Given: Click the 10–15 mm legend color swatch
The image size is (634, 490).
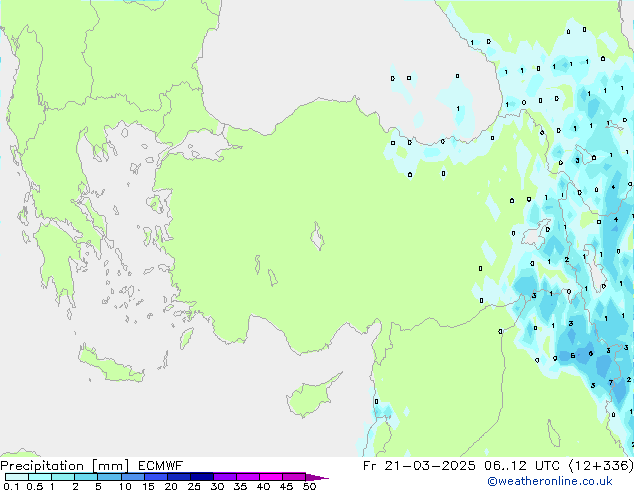Looking at the screenshot, I should point(132,477).
